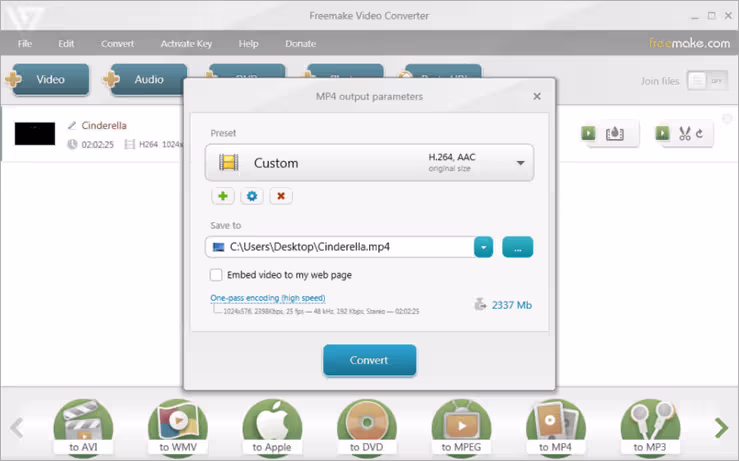Open the File menu
Screen dimensions: 739x461
[x=25, y=44]
